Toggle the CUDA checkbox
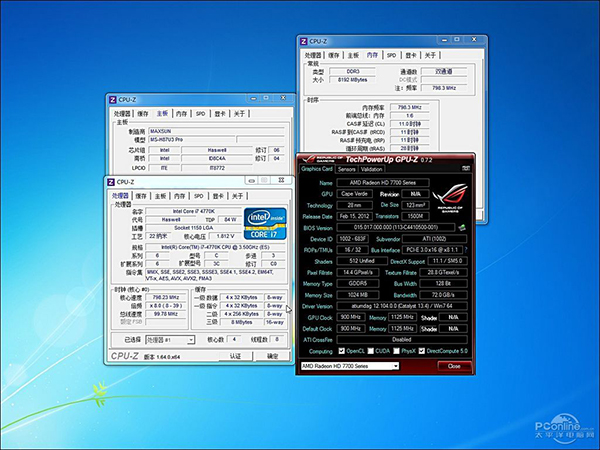The width and height of the screenshot is (600, 450). pyautogui.click(x=370, y=351)
